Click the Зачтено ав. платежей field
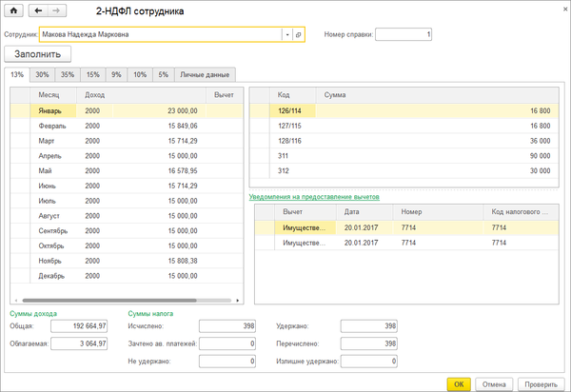Image resolution: width=571 pixels, height=392 pixels. point(227,343)
